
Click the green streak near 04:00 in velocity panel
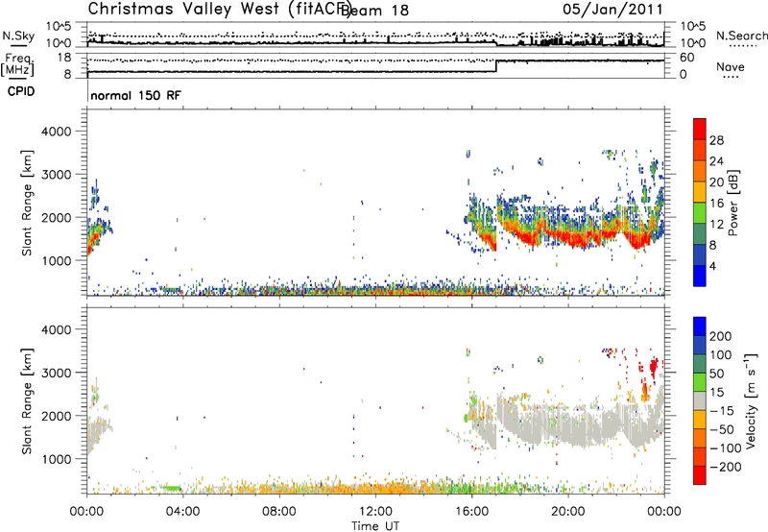pyautogui.click(x=172, y=488)
